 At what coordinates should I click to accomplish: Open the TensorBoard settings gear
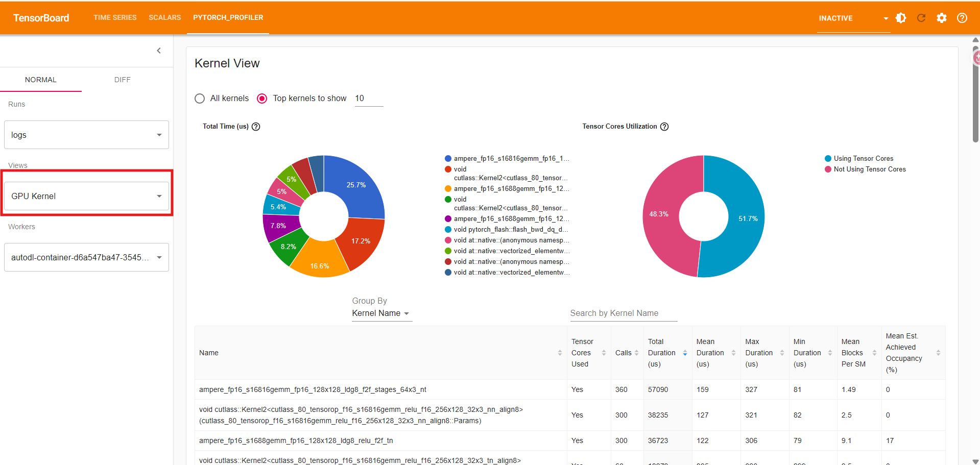(x=942, y=18)
